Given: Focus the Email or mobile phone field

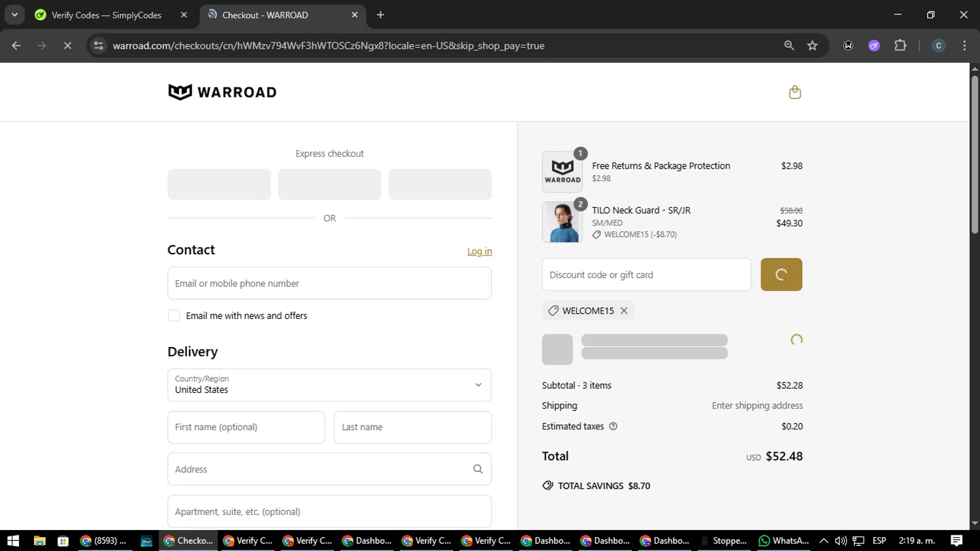Looking at the screenshot, I should point(329,283).
